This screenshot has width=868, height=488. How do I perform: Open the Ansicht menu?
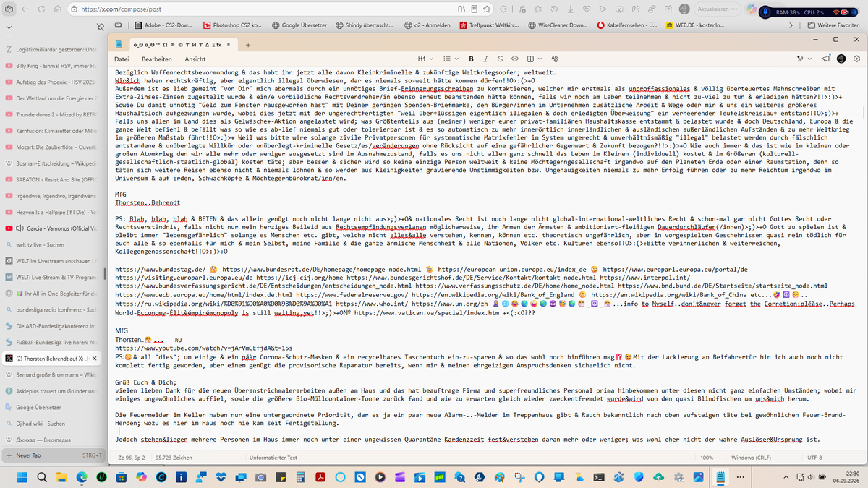pyautogui.click(x=195, y=59)
